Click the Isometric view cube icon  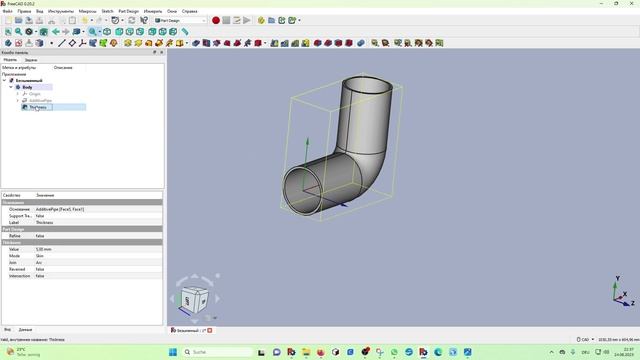(x=107, y=31)
